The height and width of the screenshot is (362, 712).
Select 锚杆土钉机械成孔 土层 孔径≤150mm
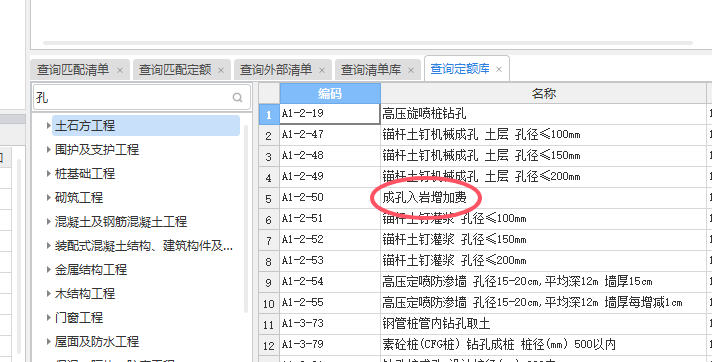[544, 156]
